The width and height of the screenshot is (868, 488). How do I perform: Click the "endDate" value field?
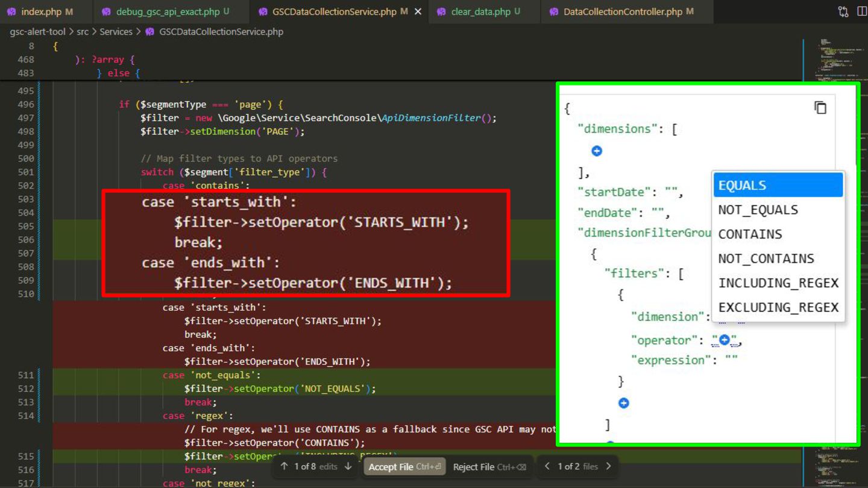click(658, 213)
